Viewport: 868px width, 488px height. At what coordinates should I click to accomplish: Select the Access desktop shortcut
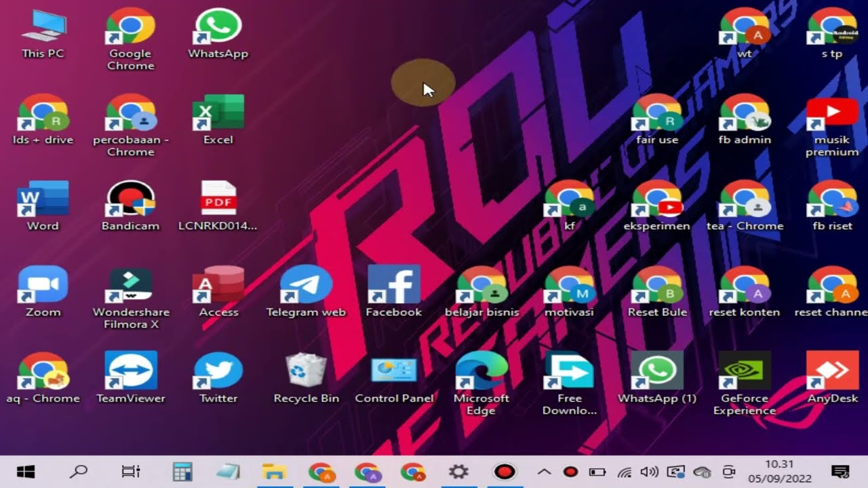pos(218,292)
